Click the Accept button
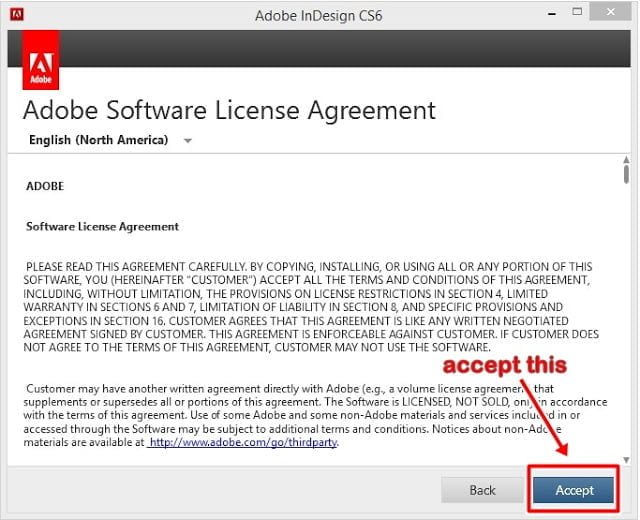Image resolution: width=640 pixels, height=520 pixels. pos(573,490)
